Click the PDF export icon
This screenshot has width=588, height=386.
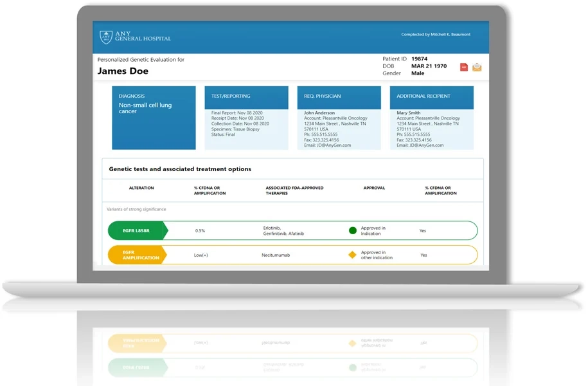tap(464, 67)
